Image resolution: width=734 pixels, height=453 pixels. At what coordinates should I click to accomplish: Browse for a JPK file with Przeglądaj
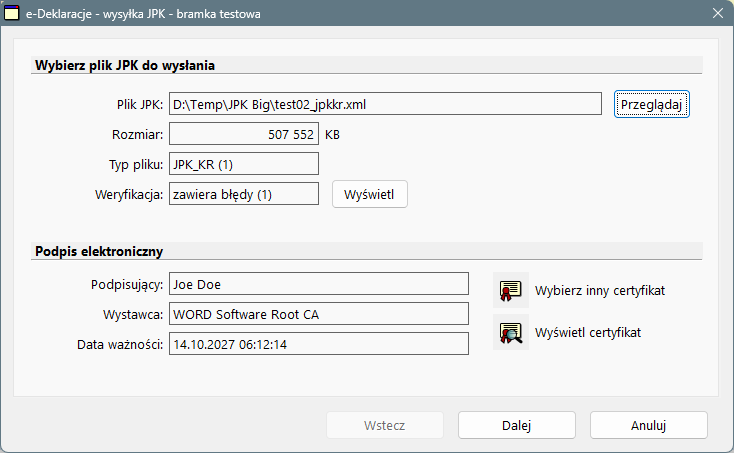point(652,104)
